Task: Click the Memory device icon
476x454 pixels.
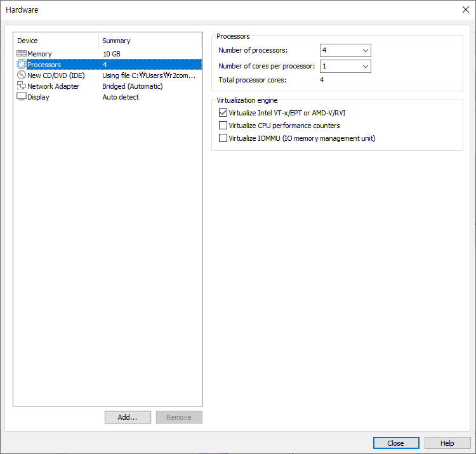Action: tap(21, 54)
